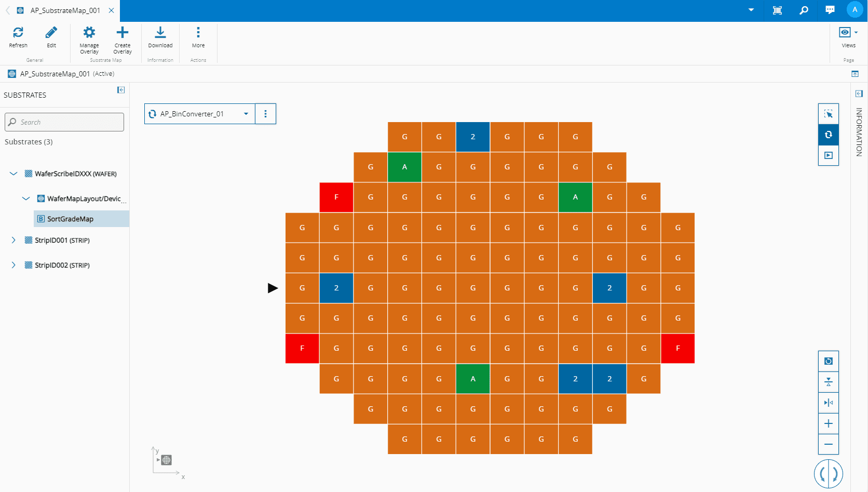Screen dimensions: 868x492
Task: Click the SUBSTRATES panel heading
Action: [25, 95]
